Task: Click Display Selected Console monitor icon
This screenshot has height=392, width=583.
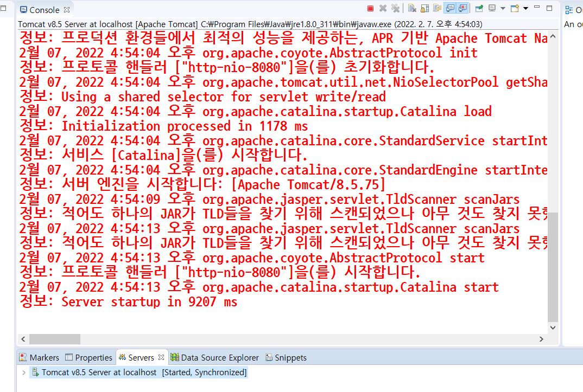Action: (492, 8)
